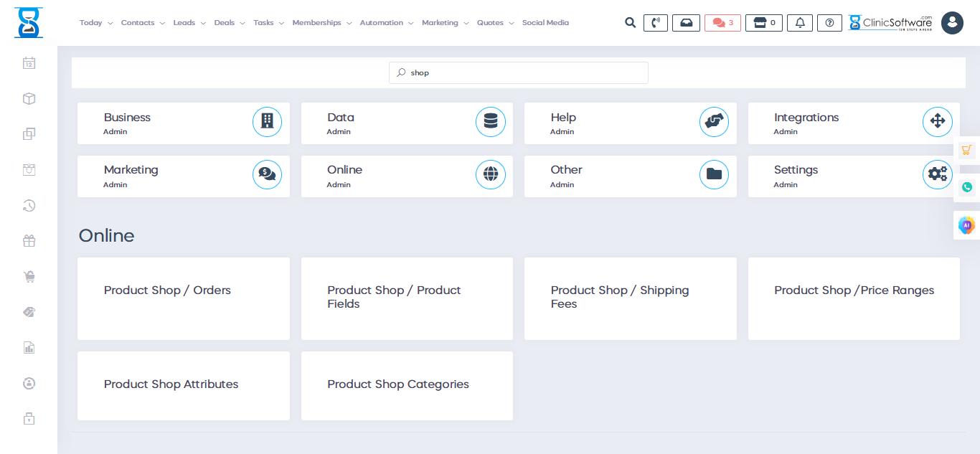Open the user profile avatar menu
Screen dimensions: 980x454
(952, 22)
